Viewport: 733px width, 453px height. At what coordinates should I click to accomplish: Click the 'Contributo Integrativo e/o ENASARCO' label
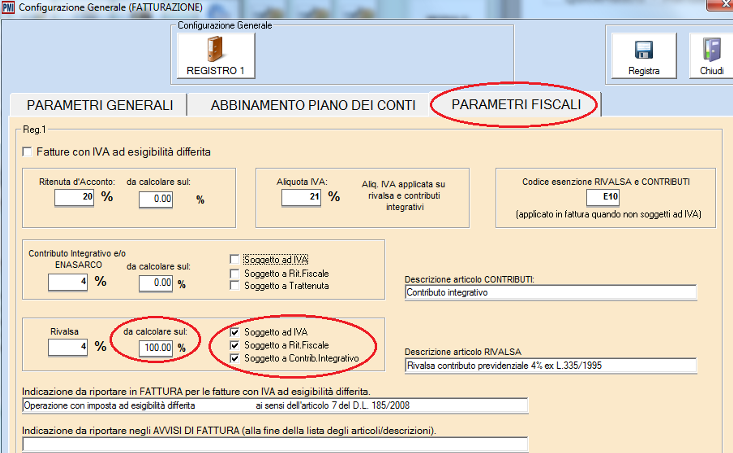(x=77, y=259)
